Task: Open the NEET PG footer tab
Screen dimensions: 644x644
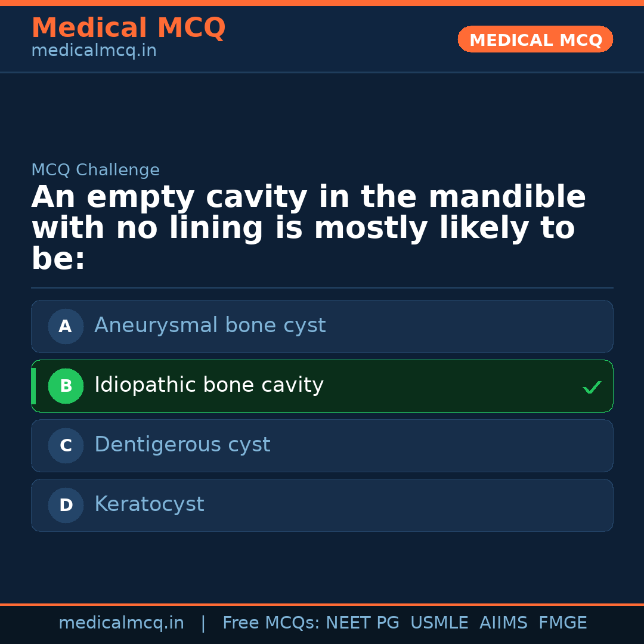Action: [x=362, y=623]
